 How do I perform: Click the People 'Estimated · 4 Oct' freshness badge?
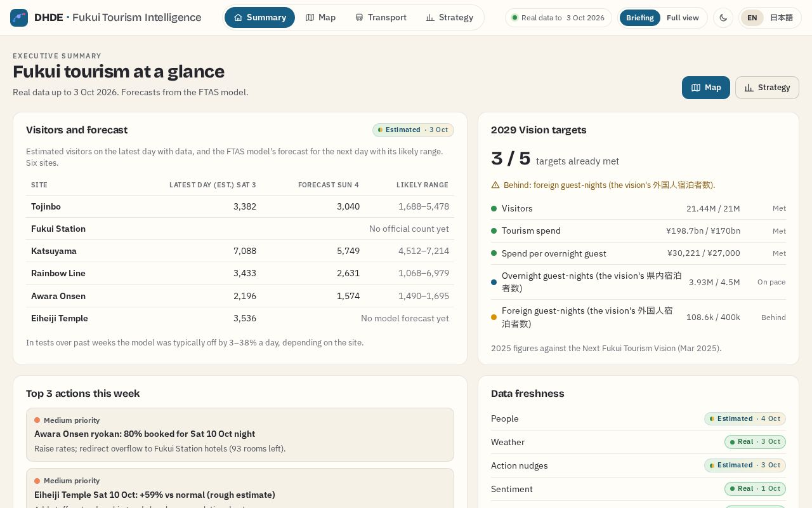pos(745,418)
